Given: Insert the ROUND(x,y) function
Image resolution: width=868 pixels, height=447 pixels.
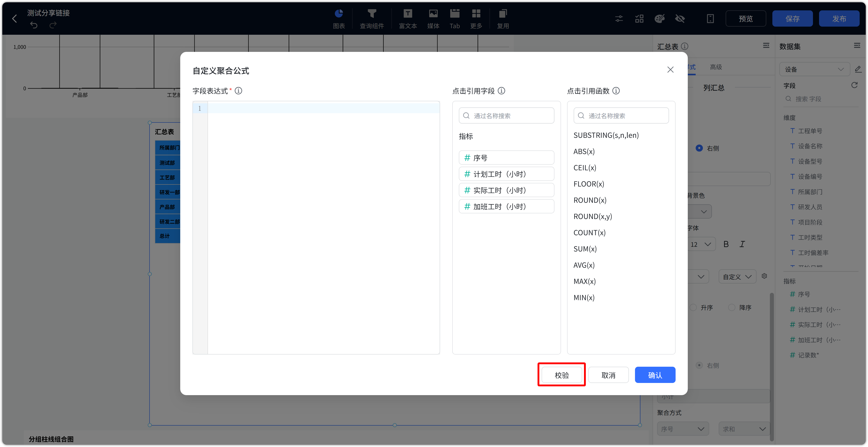Looking at the screenshot, I should point(592,216).
